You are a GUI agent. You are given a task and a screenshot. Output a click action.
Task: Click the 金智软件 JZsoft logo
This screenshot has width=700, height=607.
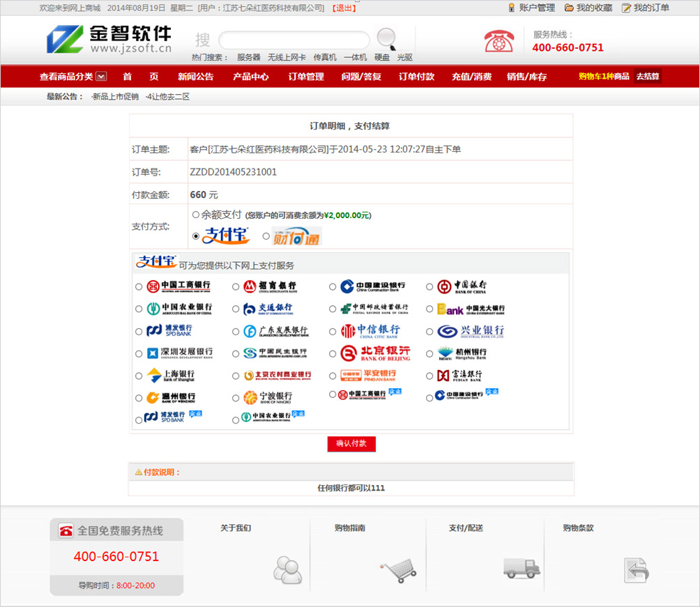(109, 39)
